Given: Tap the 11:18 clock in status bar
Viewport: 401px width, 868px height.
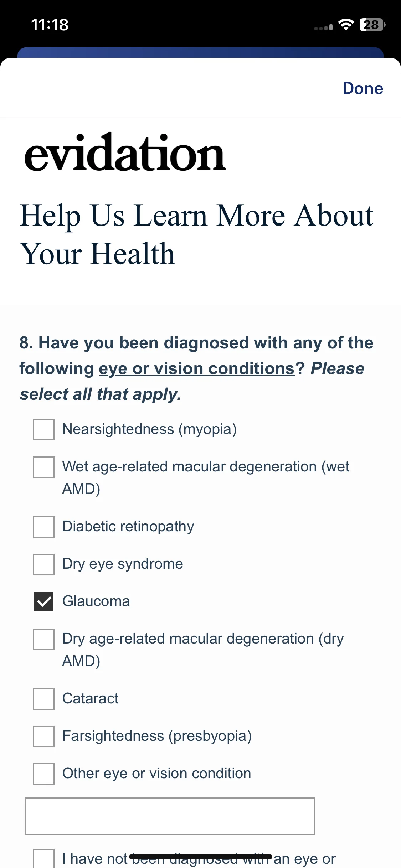Looking at the screenshot, I should (x=50, y=25).
